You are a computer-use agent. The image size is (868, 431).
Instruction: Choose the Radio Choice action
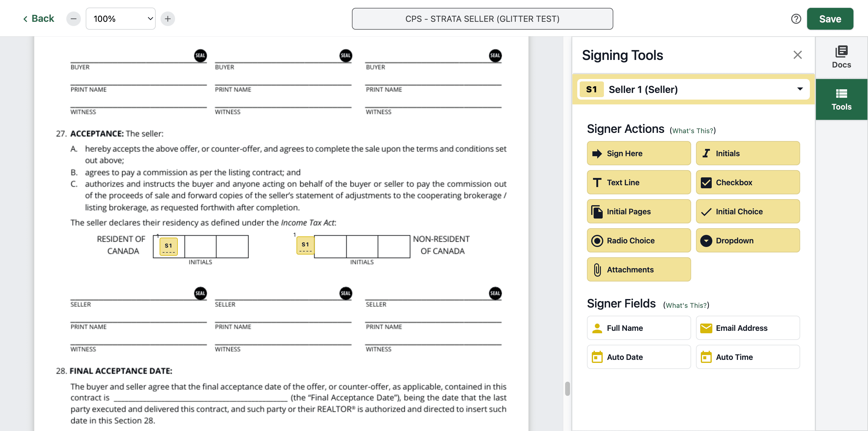[x=638, y=240]
